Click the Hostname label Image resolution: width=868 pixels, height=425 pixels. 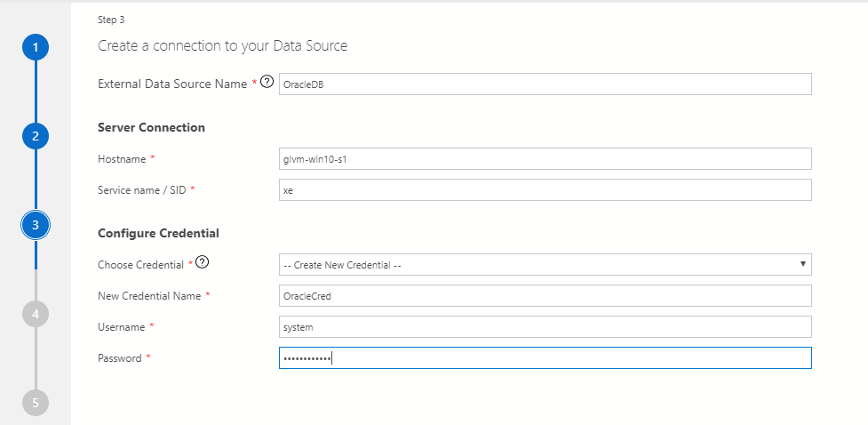122,158
